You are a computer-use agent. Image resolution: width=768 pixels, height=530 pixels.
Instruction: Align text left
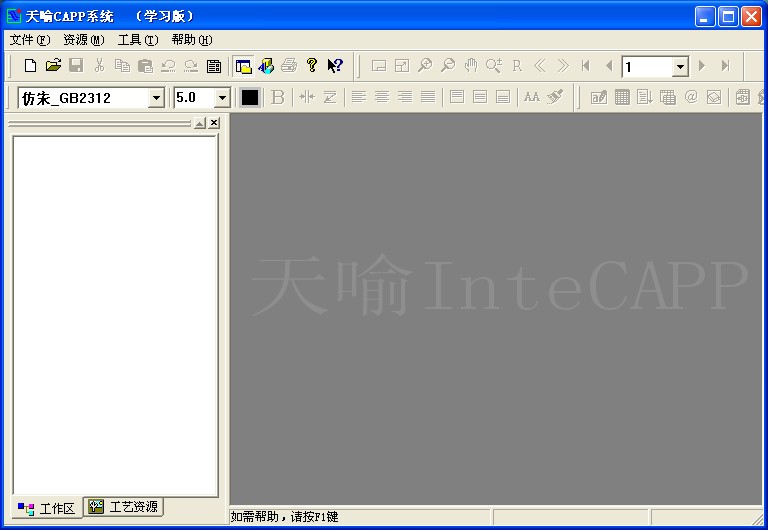click(x=359, y=97)
